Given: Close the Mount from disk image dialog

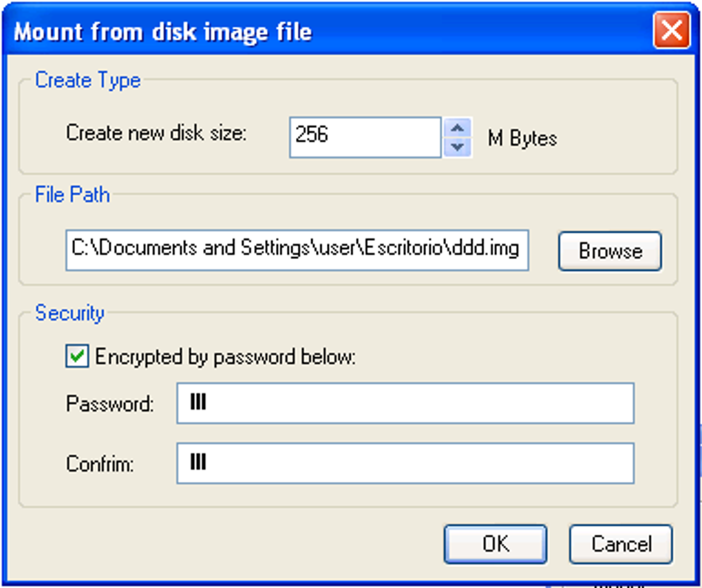Looking at the screenshot, I should coord(671,31).
